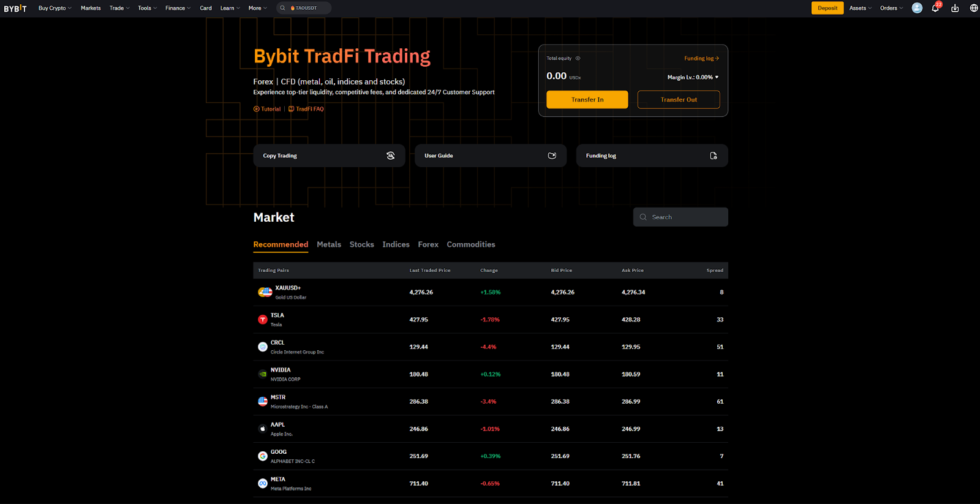Switch to the Indices tab
This screenshot has width=980, height=504.
pyautogui.click(x=396, y=244)
